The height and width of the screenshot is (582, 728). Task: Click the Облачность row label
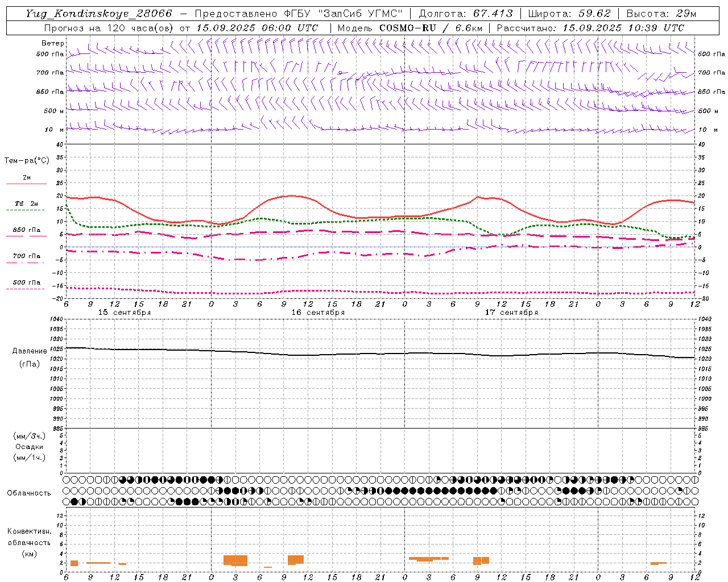29,493
